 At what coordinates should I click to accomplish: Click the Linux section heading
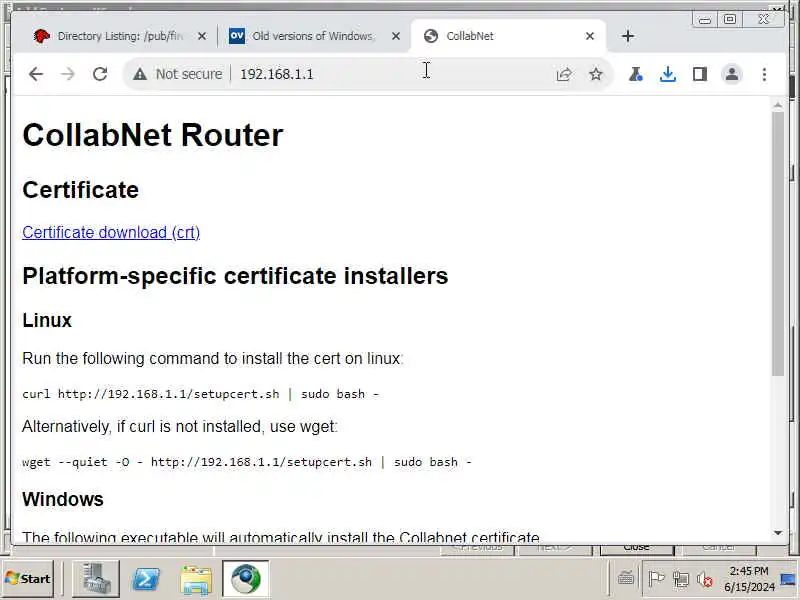point(47,320)
